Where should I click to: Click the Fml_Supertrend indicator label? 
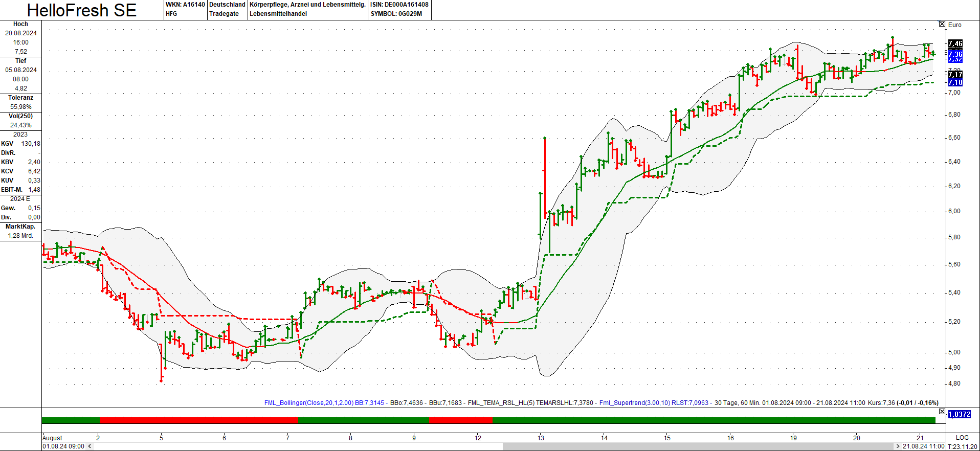[635, 403]
